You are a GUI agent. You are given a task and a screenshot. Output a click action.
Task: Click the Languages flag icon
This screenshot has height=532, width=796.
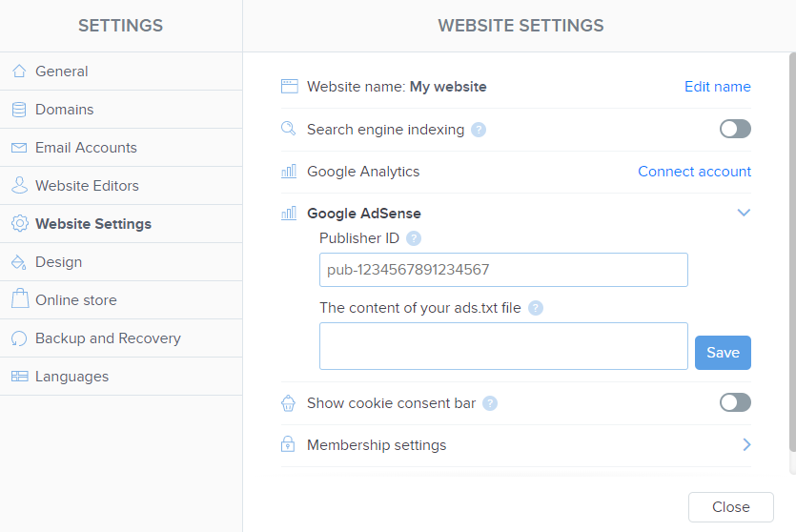(19, 377)
